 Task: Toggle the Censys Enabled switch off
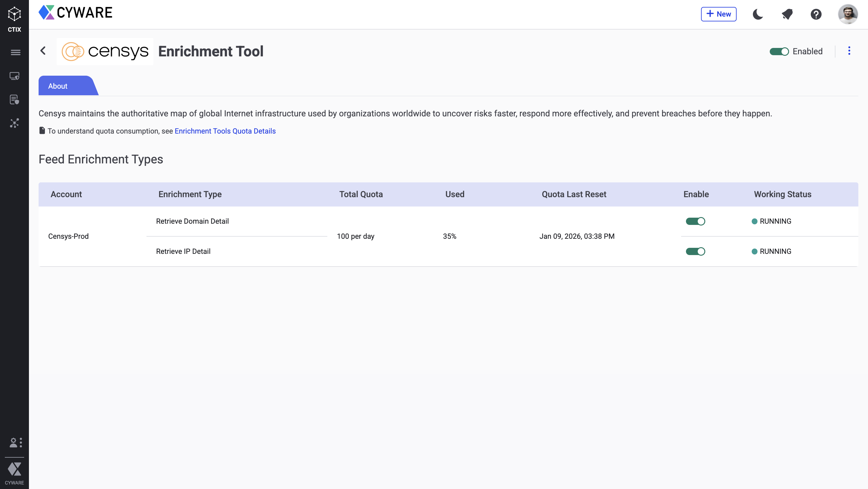pyautogui.click(x=779, y=52)
